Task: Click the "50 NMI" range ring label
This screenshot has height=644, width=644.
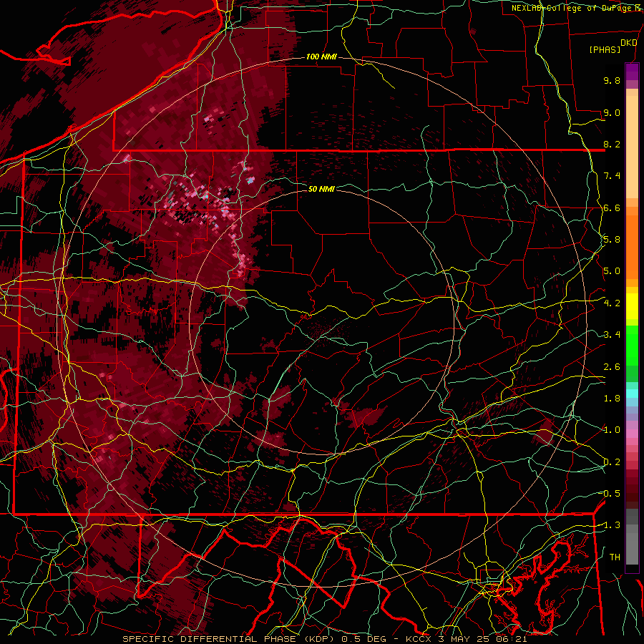Action: (321, 189)
